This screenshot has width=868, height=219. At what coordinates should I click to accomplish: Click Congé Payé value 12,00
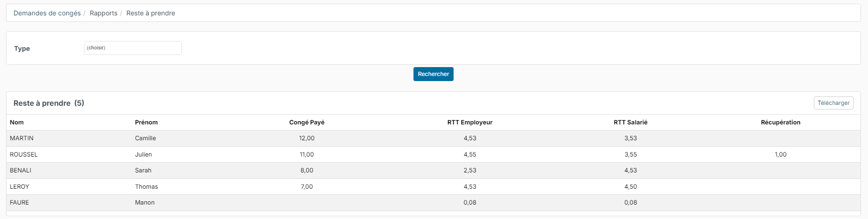point(307,138)
